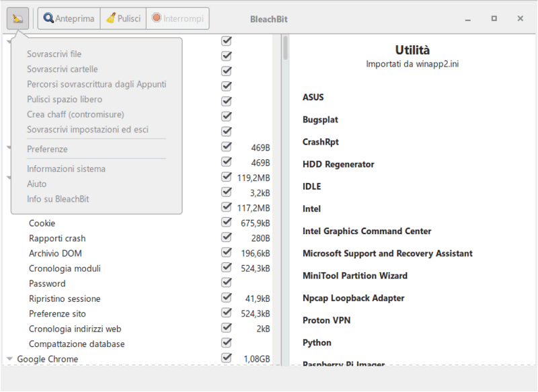
Task: Click the Npcap Loopback Adapter entry
Action: (x=354, y=298)
